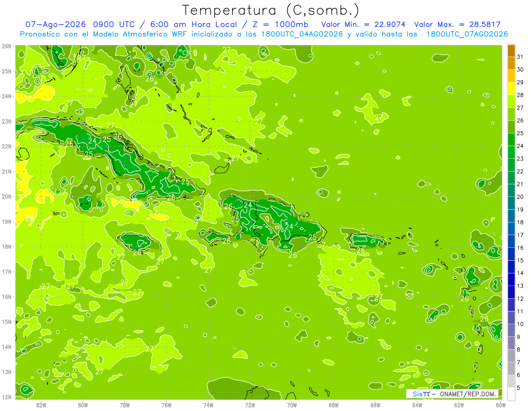Click the "78W" longitude axis label
Viewport: 532px width, 411px height.
[125, 405]
